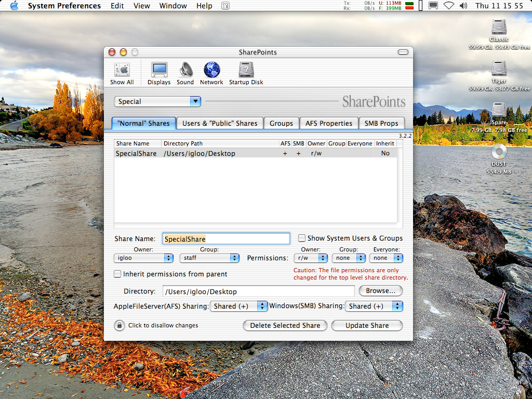Switch to the "Normal" Shares tab
Viewport: 532px width, 399px height.
(x=143, y=123)
